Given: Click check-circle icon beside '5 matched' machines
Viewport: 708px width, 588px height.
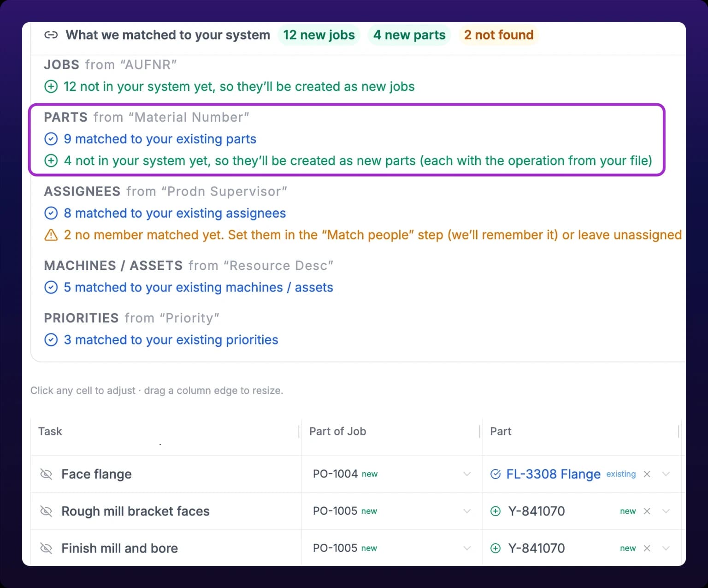Looking at the screenshot, I should [x=51, y=287].
